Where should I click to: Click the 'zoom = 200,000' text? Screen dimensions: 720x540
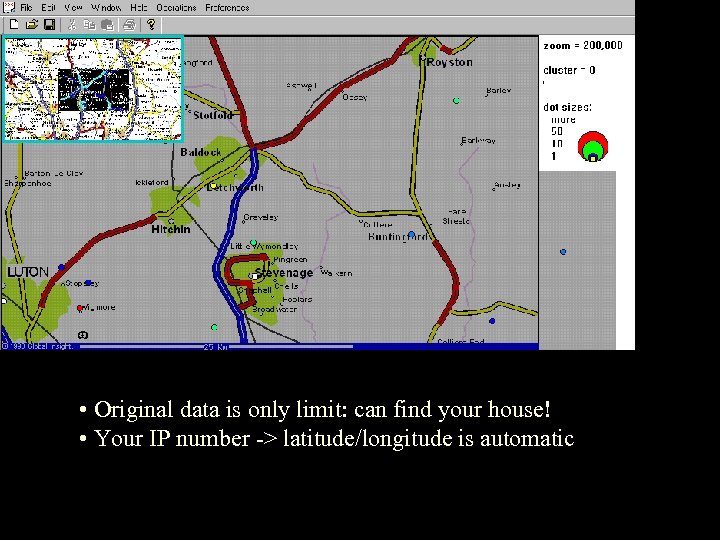pos(583,45)
